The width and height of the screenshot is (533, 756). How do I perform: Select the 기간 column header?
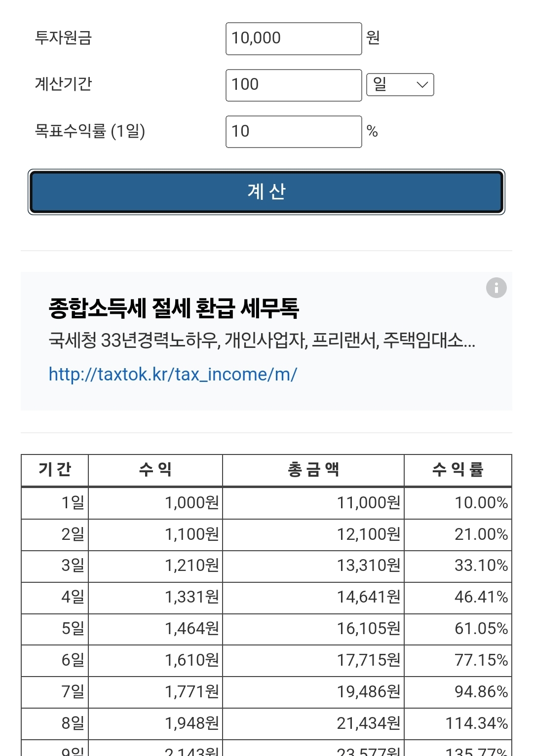click(x=55, y=470)
